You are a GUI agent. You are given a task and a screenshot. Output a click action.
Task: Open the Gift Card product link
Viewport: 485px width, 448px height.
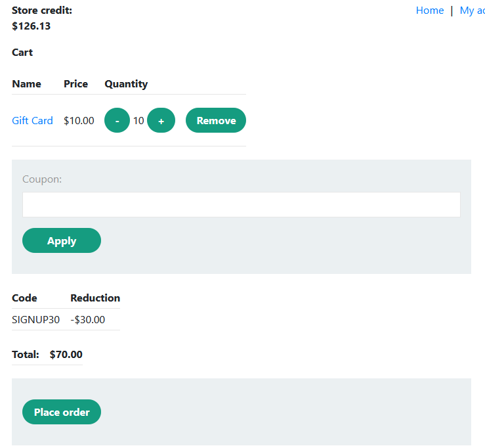click(32, 121)
